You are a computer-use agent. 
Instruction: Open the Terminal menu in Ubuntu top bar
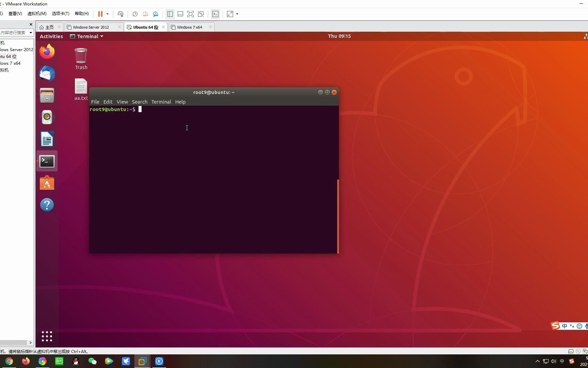tap(86, 36)
